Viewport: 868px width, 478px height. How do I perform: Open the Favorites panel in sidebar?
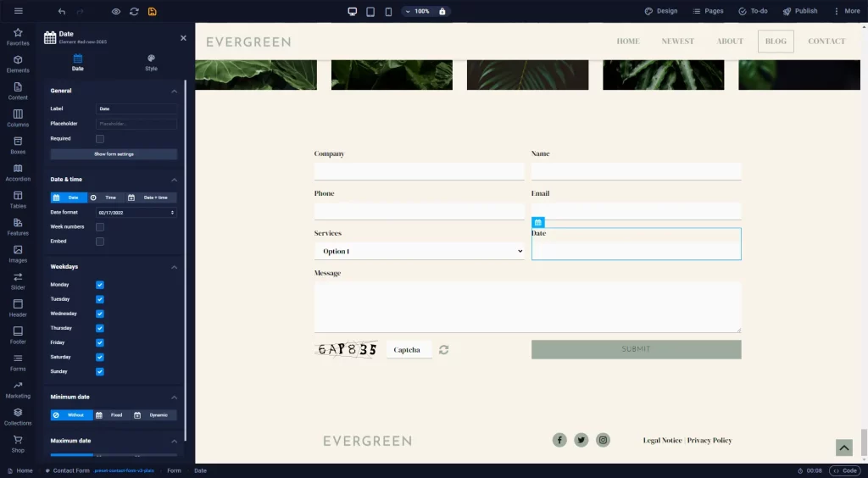coord(18,37)
